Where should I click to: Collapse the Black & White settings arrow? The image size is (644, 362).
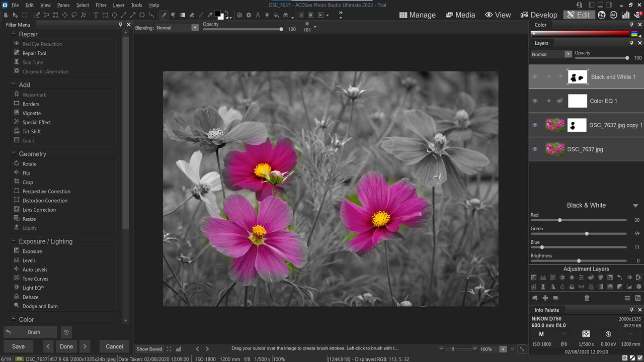pyautogui.click(x=635, y=206)
